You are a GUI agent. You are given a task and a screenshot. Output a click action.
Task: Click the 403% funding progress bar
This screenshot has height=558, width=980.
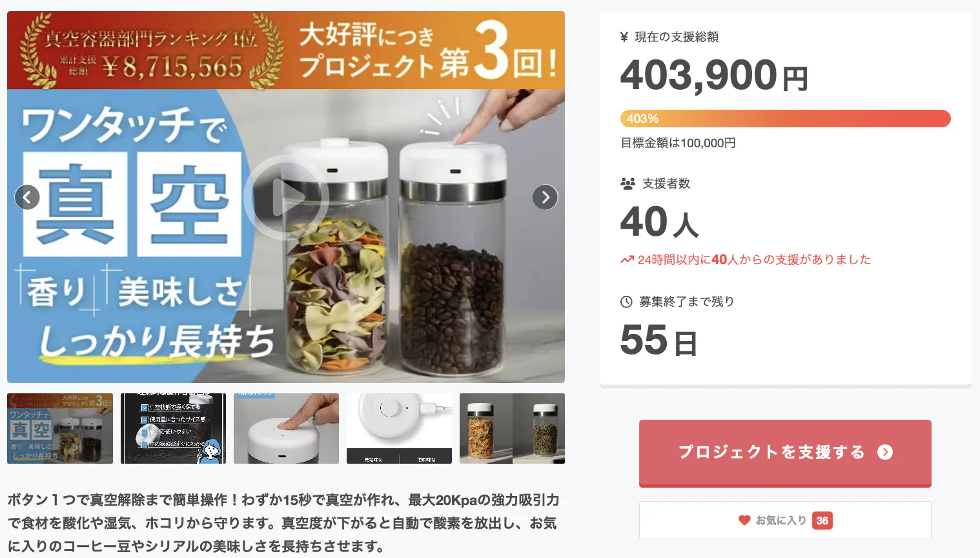pos(785,119)
